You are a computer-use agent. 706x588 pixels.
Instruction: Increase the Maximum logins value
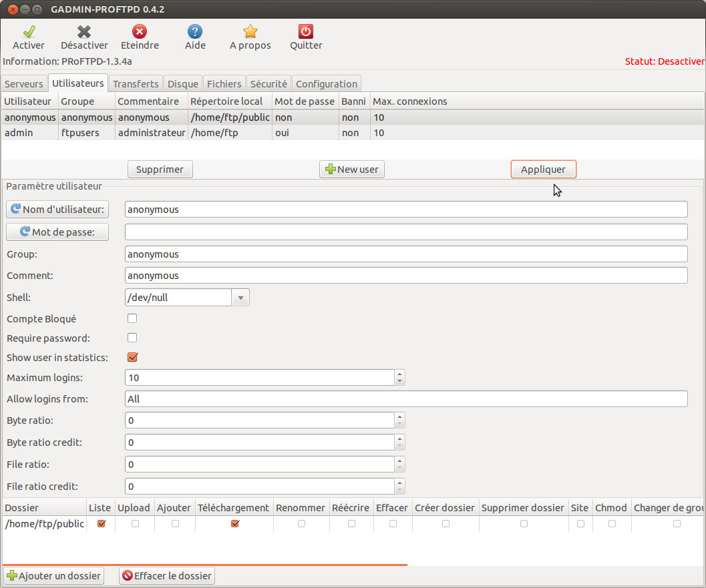click(x=399, y=374)
